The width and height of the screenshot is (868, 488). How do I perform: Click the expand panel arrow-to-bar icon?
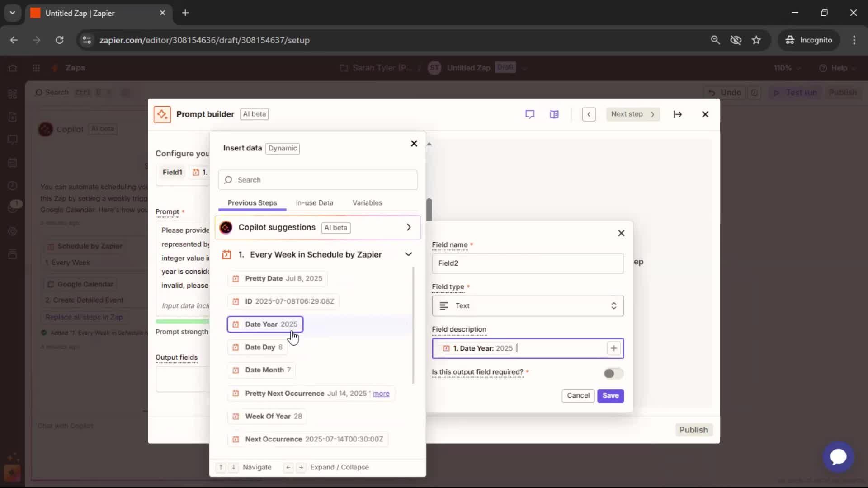point(677,114)
